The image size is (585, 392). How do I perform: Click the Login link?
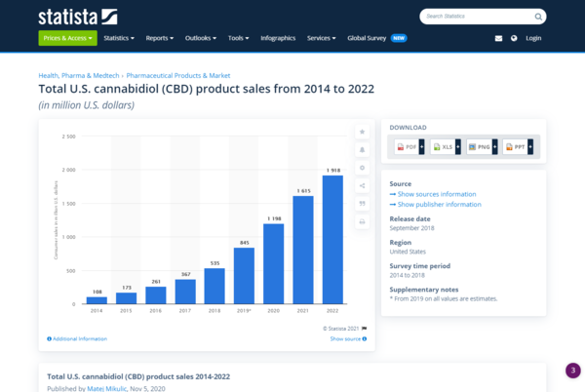533,38
